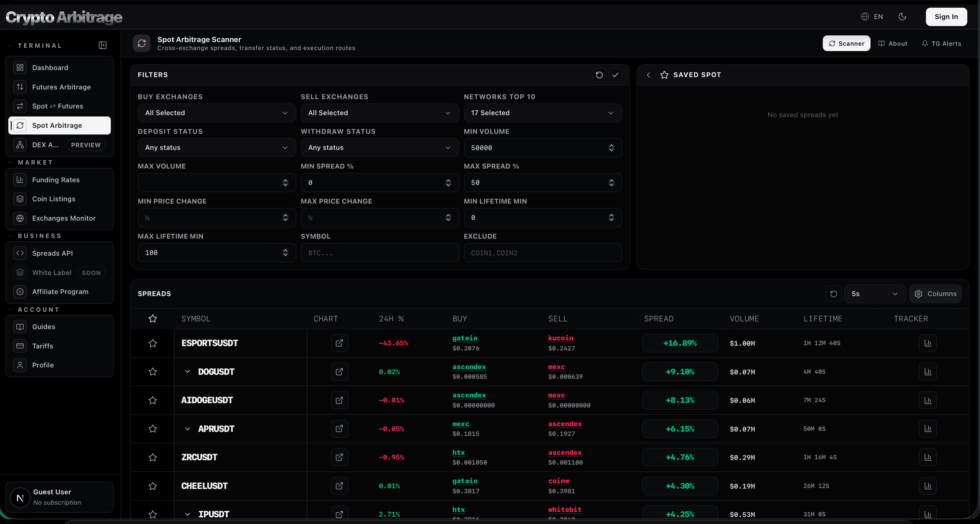
Task: Click the Max Lifetime Min stepper arrows
Action: click(285, 253)
